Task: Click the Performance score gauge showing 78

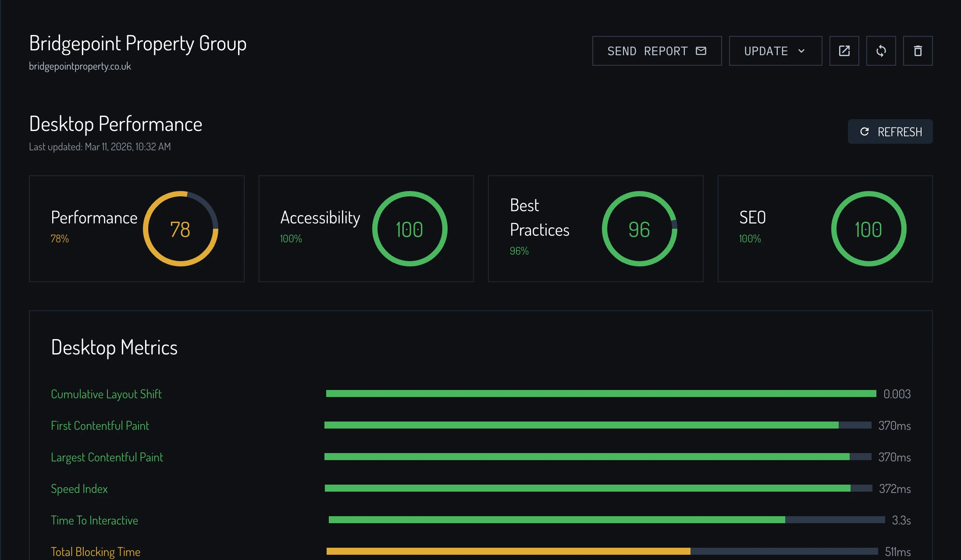Action: (x=180, y=228)
